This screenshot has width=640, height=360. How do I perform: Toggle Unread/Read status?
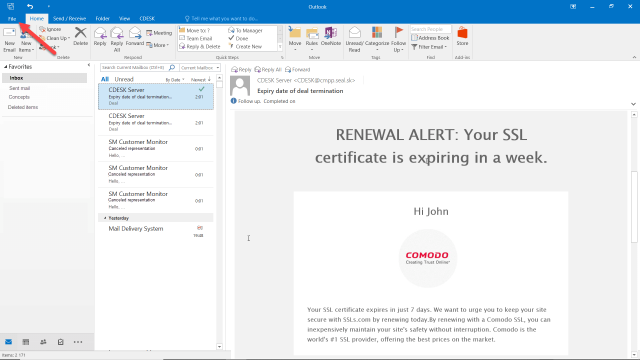click(354, 39)
